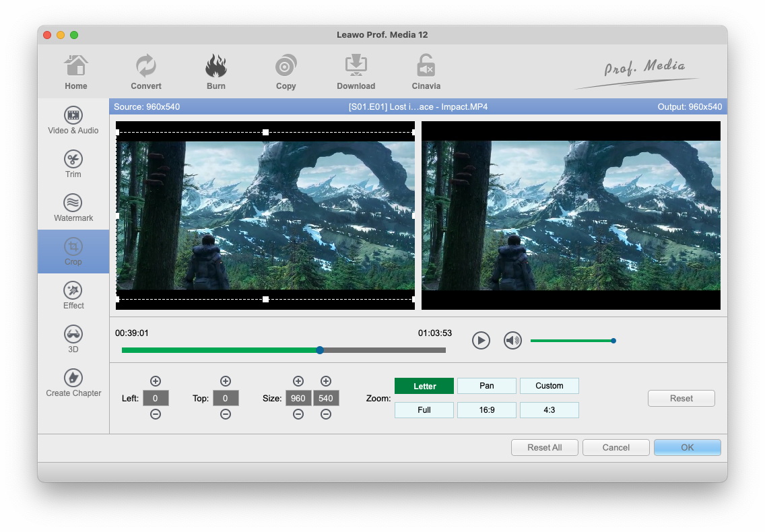Select Letter zoom mode

[424, 386]
